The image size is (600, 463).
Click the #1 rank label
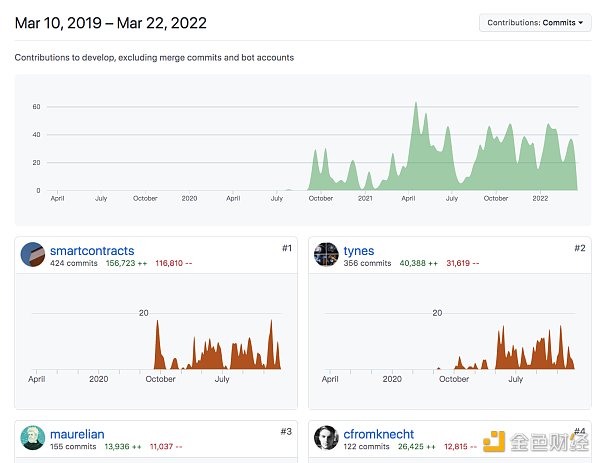click(x=285, y=247)
